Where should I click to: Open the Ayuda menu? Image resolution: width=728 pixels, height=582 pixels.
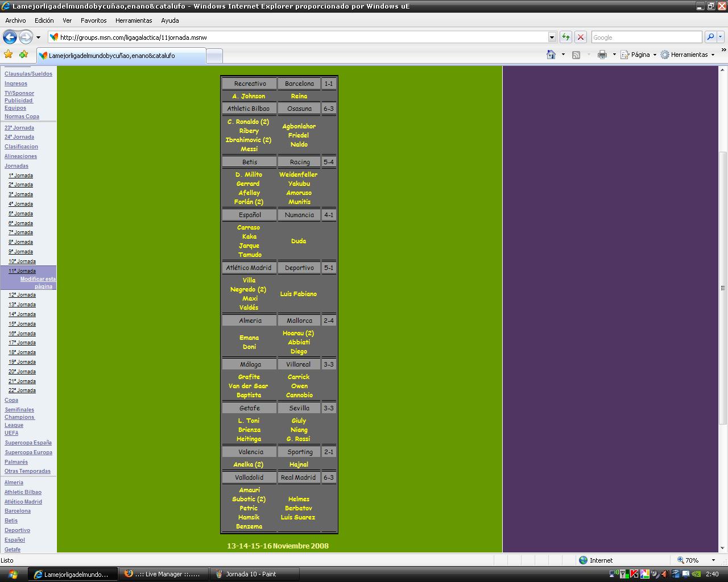pos(170,20)
